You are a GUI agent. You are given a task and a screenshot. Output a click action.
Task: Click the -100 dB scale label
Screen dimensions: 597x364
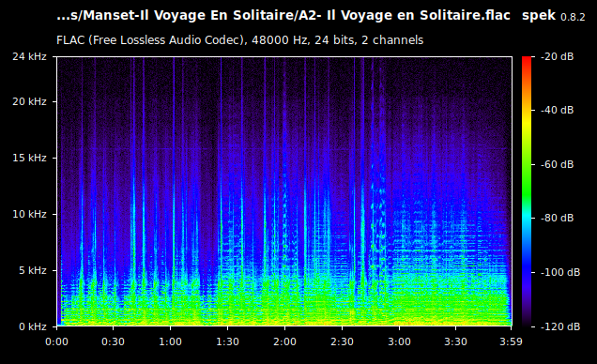click(x=560, y=272)
